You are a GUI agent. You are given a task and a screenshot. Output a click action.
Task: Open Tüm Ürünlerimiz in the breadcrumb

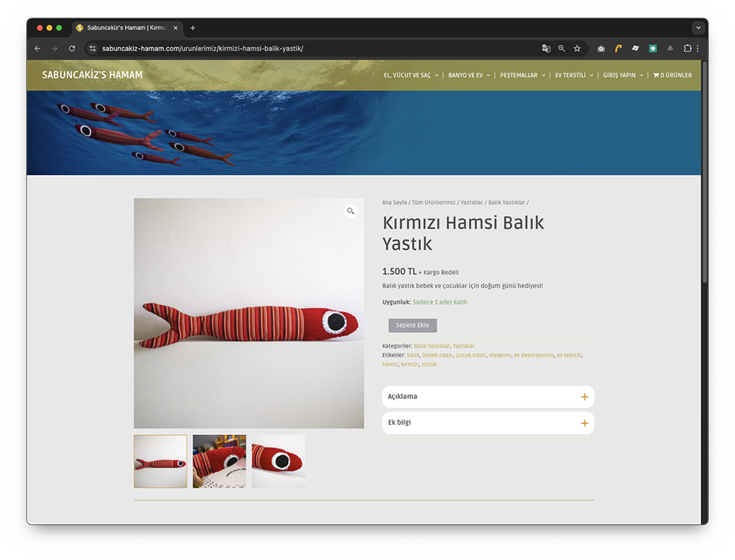click(x=434, y=202)
